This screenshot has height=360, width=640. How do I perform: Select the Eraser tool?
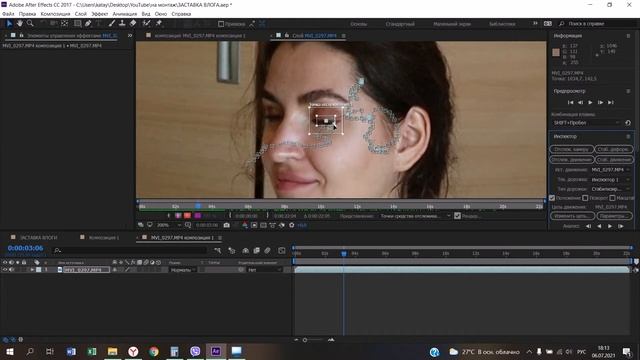click(133, 24)
